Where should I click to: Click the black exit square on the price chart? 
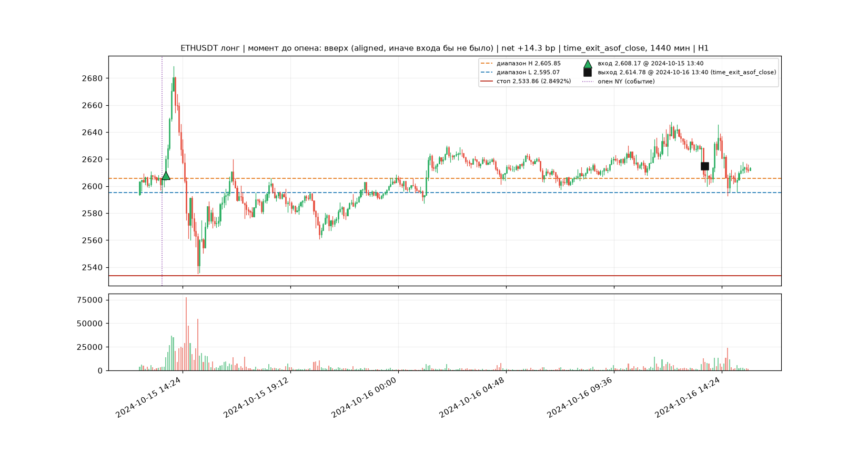pos(705,166)
